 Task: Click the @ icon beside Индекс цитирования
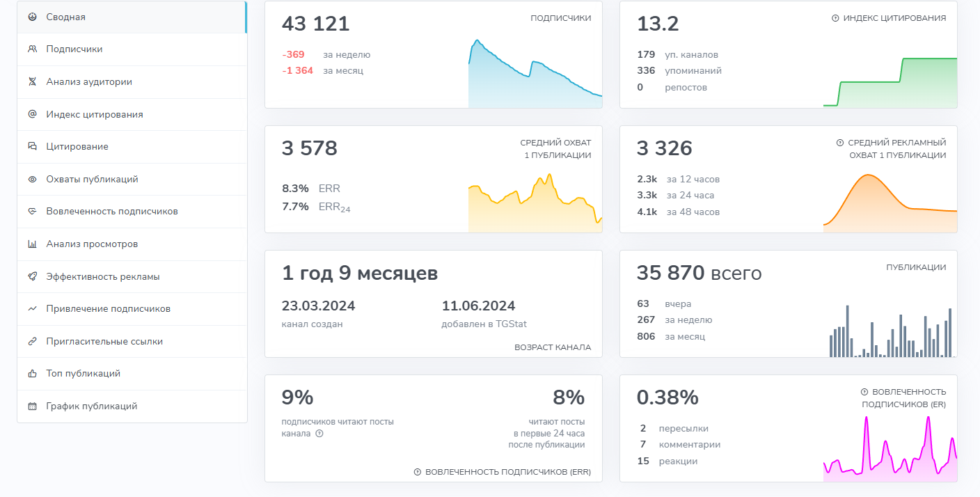(31, 114)
